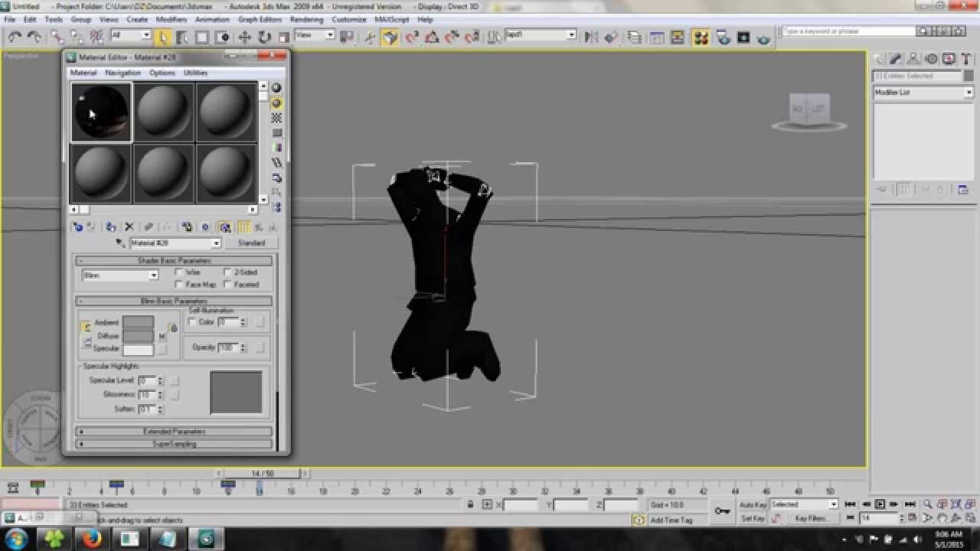Viewport: 980px width, 551px height.
Task: Expand the Extended Parameters rollout
Action: (174, 432)
